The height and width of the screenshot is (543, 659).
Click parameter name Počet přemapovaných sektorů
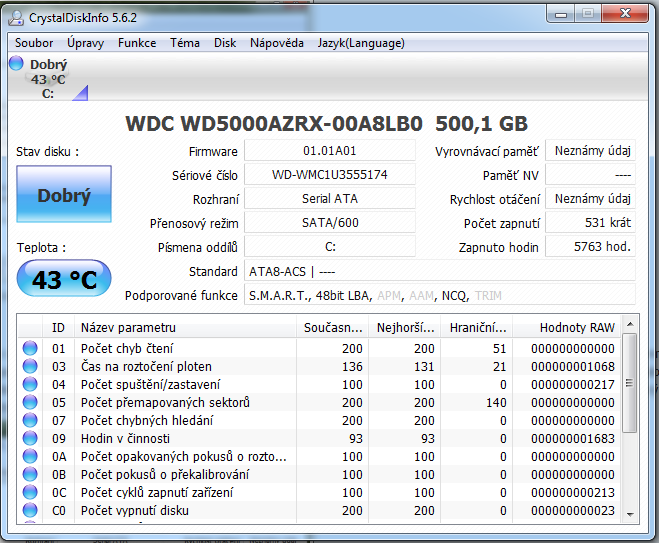(165, 403)
